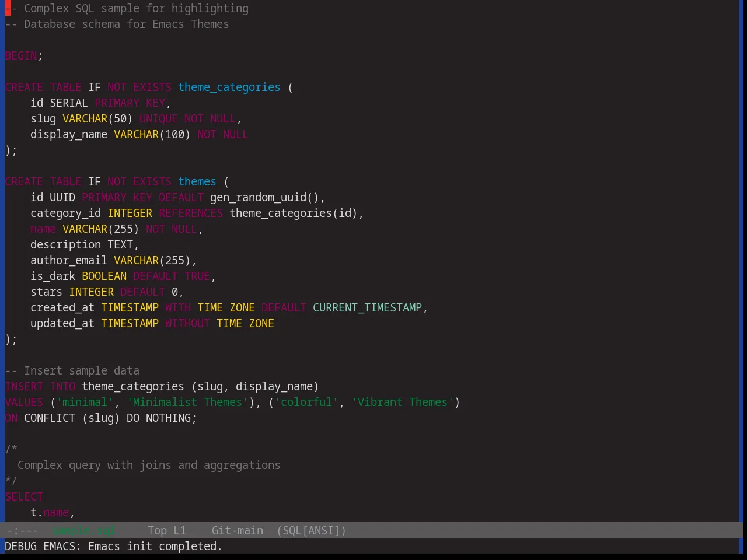Click the CONFLICT word
Viewport: 747px width, 560px height.
click(x=50, y=418)
